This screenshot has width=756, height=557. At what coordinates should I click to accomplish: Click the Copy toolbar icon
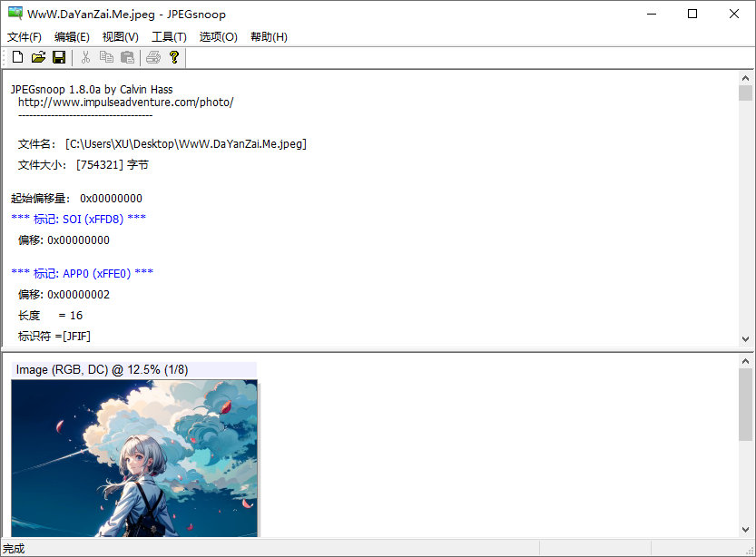[106, 57]
